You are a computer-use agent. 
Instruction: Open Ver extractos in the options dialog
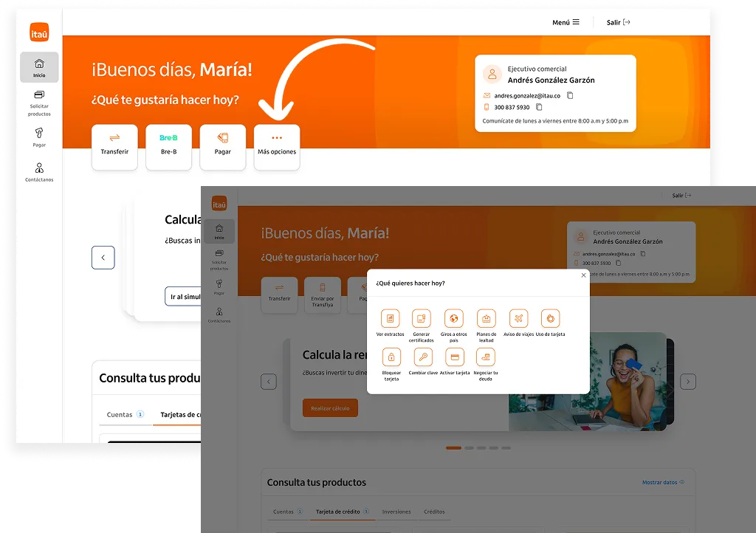pyautogui.click(x=390, y=319)
